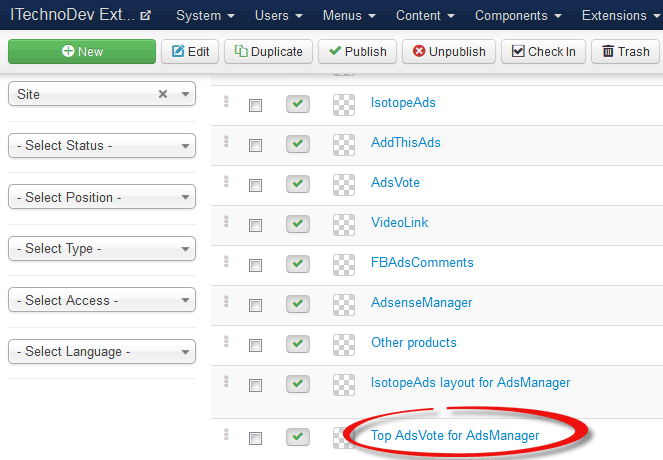This screenshot has width=663, height=460.
Task: Open the Select Access dropdown
Action: (x=102, y=300)
